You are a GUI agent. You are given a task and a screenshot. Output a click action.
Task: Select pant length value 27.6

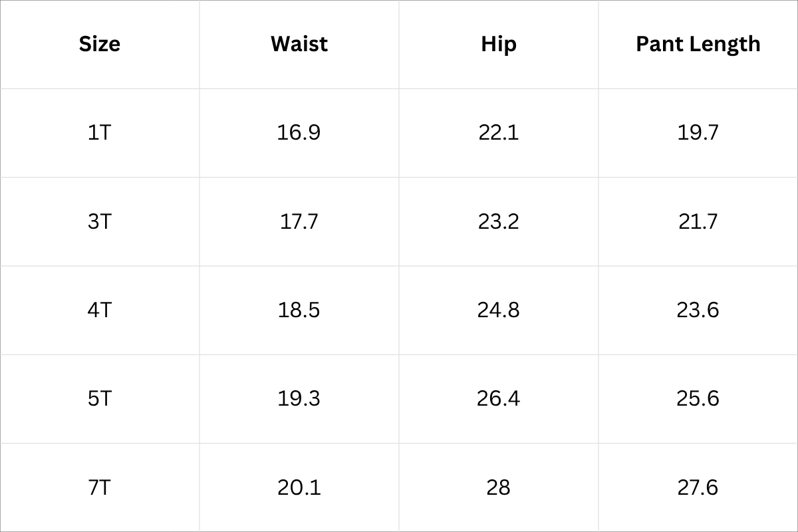pyautogui.click(x=698, y=487)
